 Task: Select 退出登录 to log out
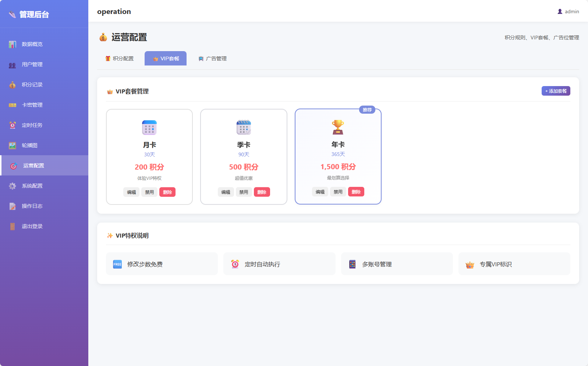[x=44, y=226]
